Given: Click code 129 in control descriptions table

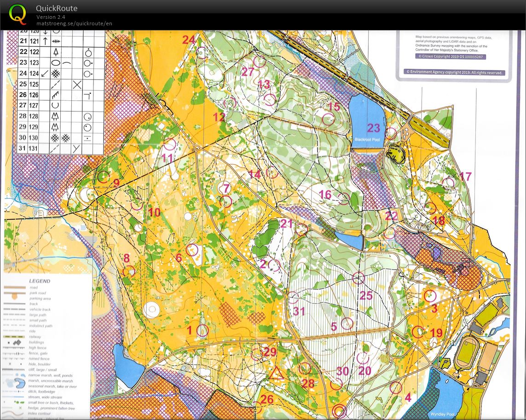Looking at the screenshot, I should [34, 127].
